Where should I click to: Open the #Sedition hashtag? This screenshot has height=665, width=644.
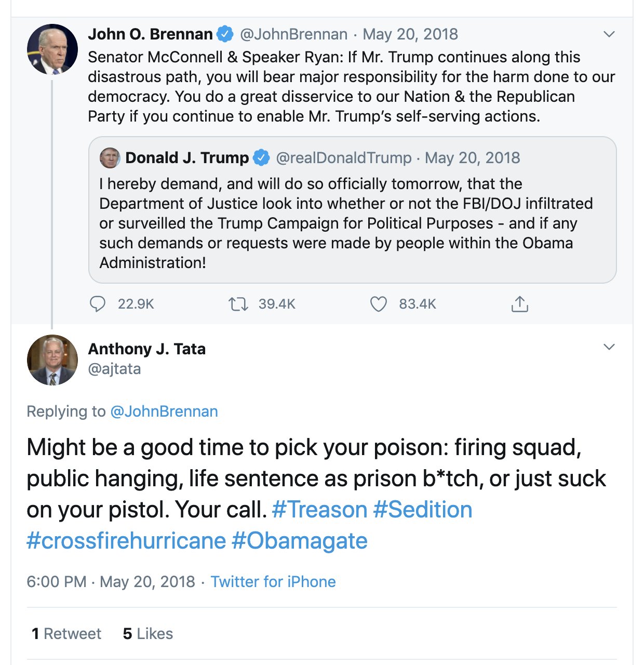point(423,510)
